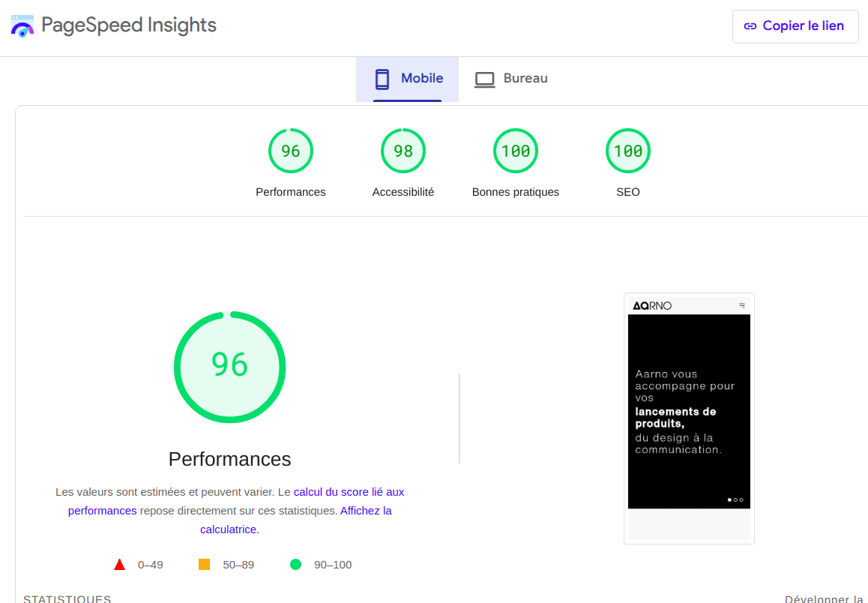Expand the statistics with Développer la vue

[825, 598]
